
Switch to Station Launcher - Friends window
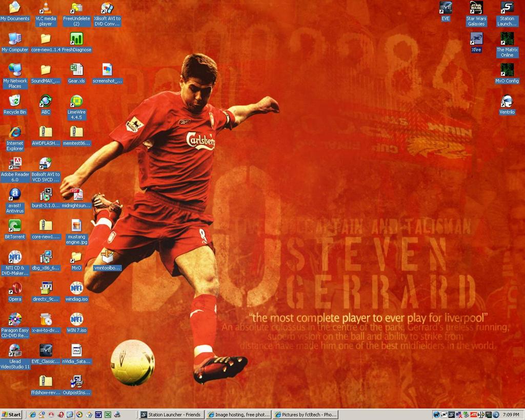coord(171,415)
